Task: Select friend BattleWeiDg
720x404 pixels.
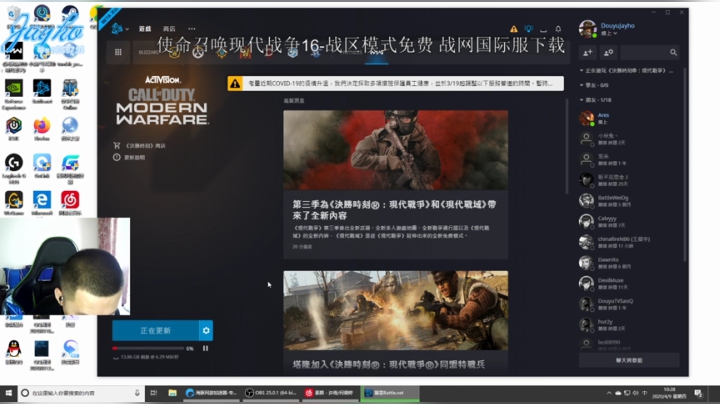Action: (629, 201)
